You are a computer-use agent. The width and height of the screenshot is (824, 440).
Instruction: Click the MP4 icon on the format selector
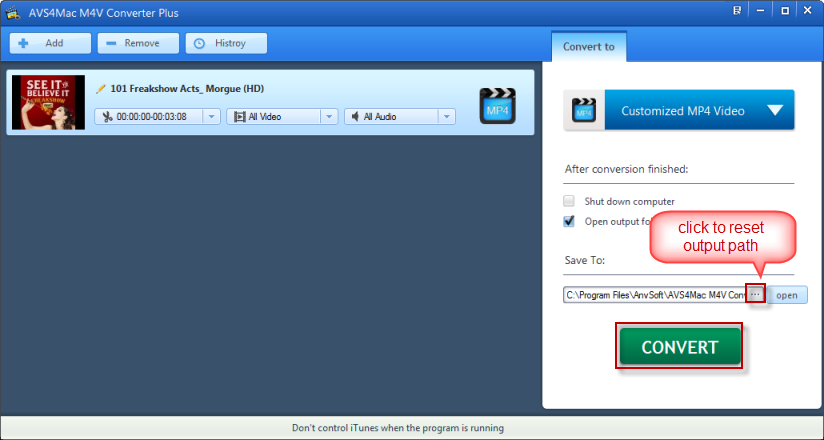(x=584, y=110)
